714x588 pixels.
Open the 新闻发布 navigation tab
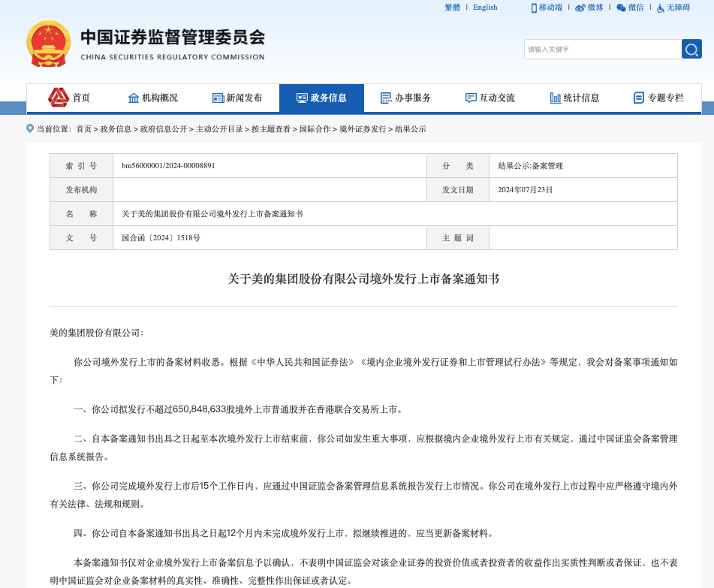coord(236,98)
